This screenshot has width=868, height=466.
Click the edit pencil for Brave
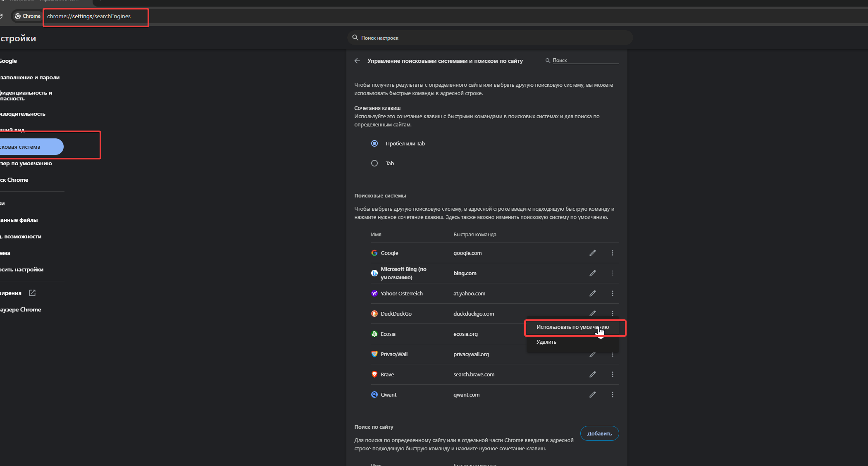[x=592, y=374]
